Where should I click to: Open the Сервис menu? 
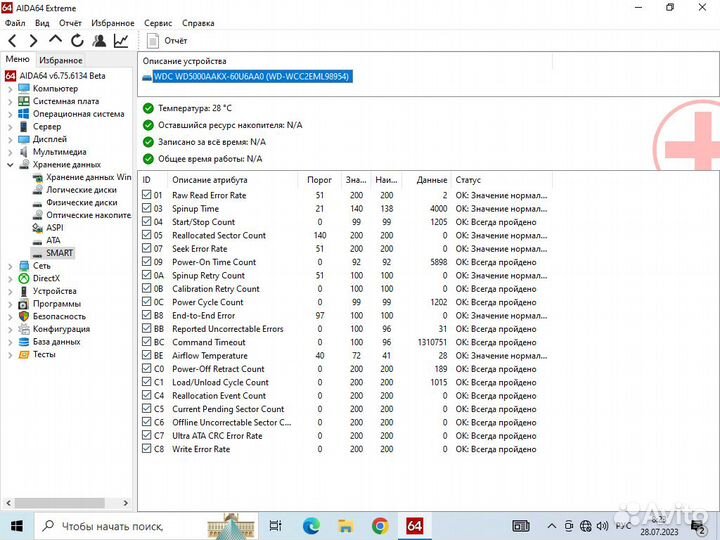coord(157,22)
